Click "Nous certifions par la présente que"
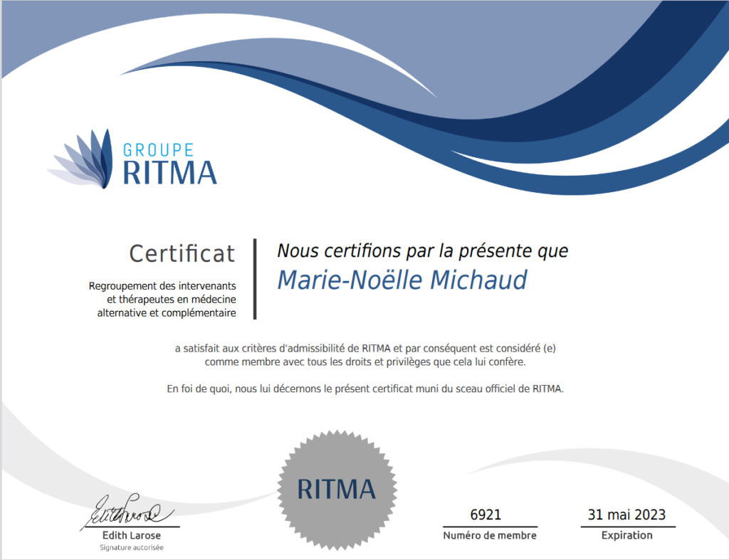 coord(423,251)
